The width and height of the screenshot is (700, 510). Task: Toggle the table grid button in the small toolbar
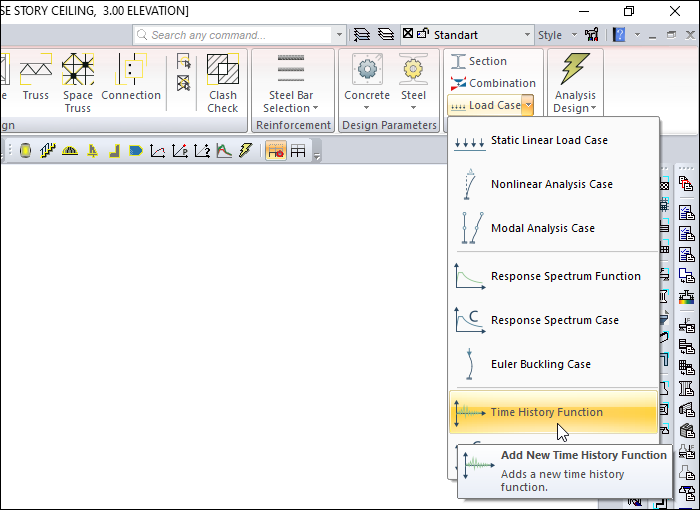tap(298, 151)
